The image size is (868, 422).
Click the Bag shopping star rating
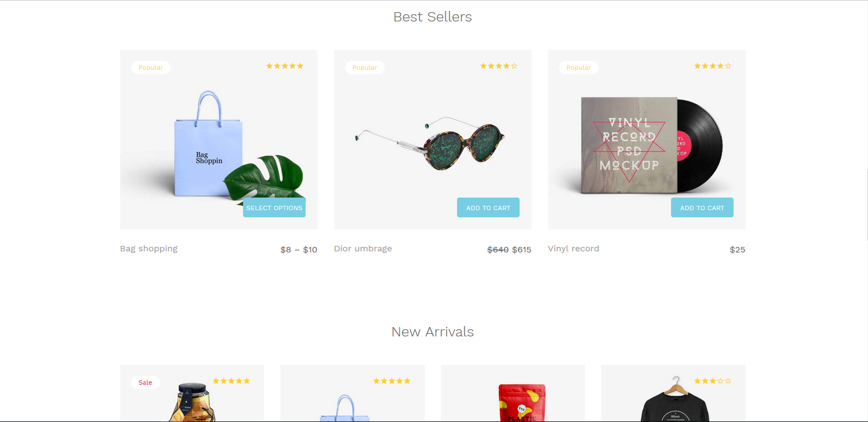pyautogui.click(x=285, y=66)
